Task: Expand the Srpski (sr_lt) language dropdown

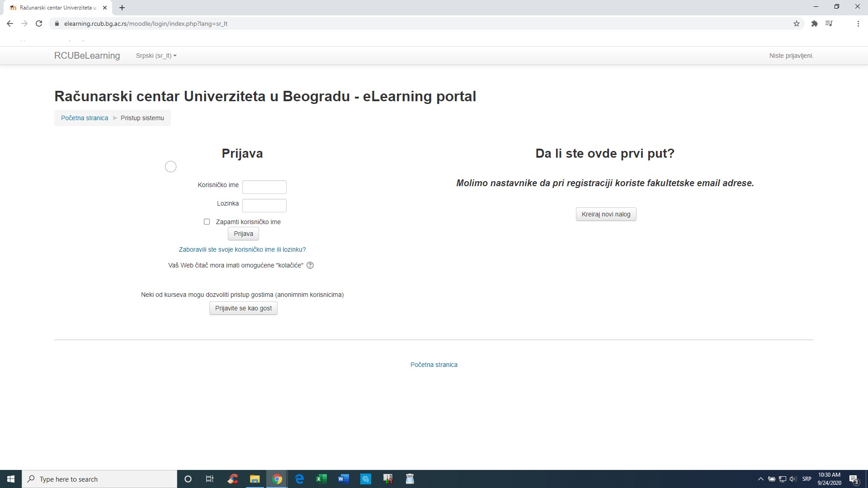Action: (x=156, y=56)
